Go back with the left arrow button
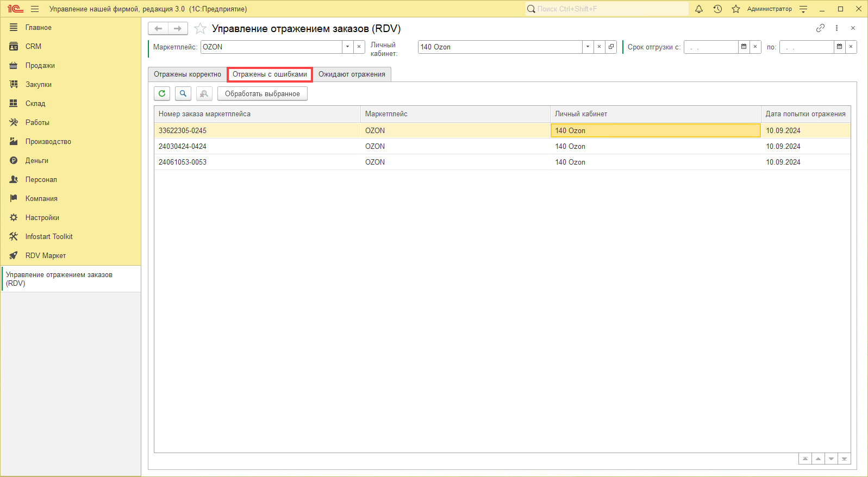This screenshot has height=477, width=868. [158, 28]
